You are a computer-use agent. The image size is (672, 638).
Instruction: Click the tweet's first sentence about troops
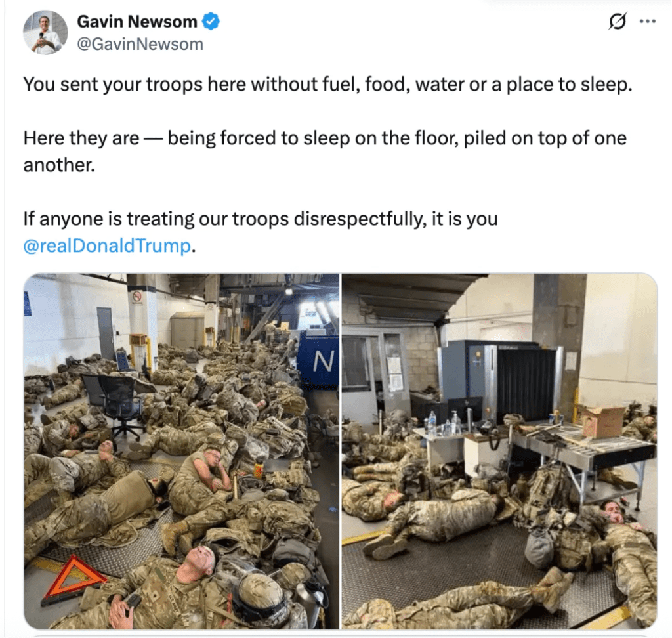point(328,85)
